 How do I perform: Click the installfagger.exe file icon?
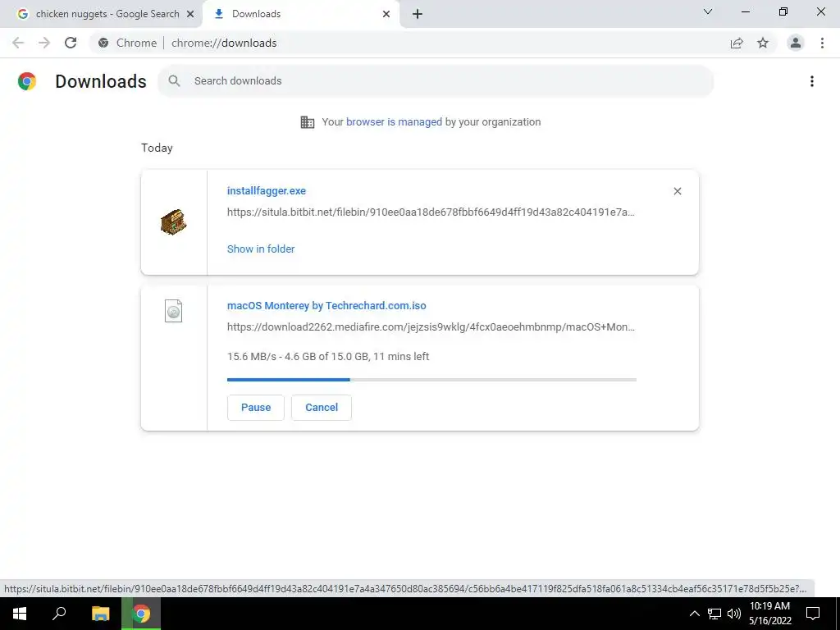[174, 221]
